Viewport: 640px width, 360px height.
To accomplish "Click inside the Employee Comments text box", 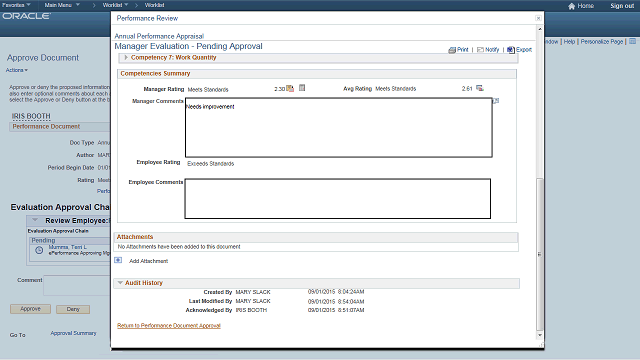I will pyautogui.click(x=338, y=198).
